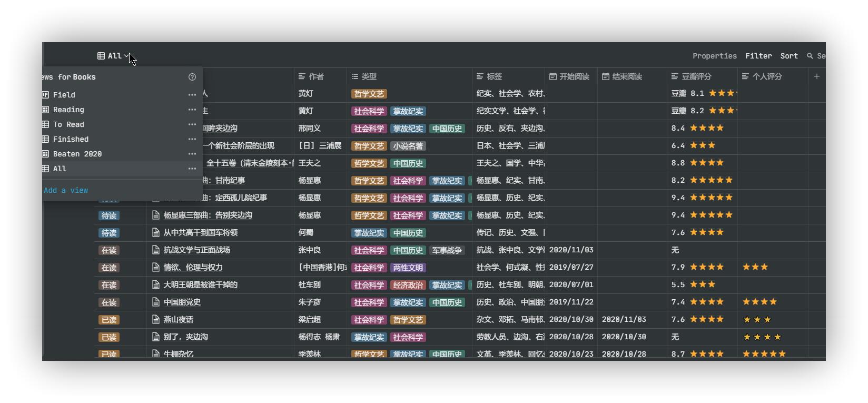The width and height of the screenshot is (868, 403).
Task: Click the page icon beside 中国朋党史
Action: (x=156, y=302)
